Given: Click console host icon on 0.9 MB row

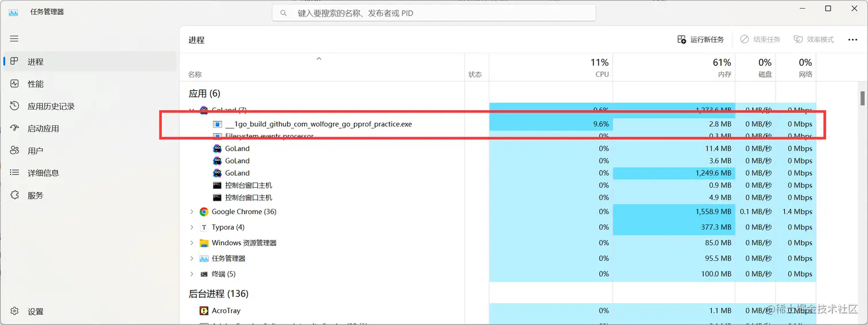Looking at the screenshot, I should click(217, 185).
